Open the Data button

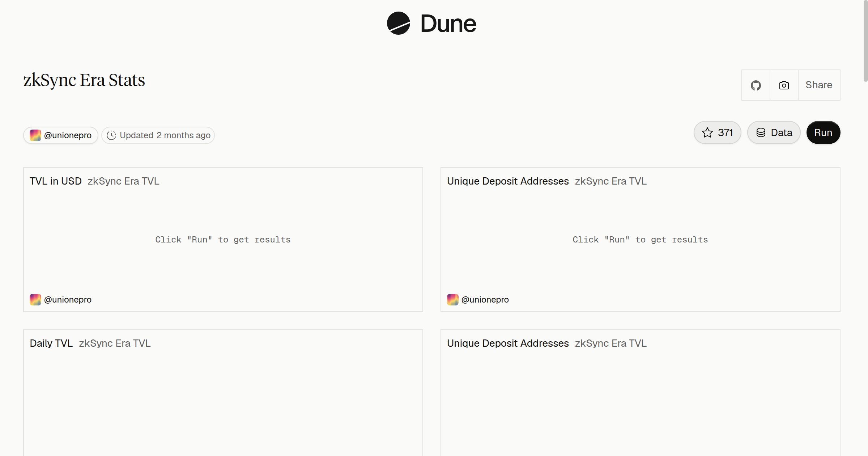(774, 132)
